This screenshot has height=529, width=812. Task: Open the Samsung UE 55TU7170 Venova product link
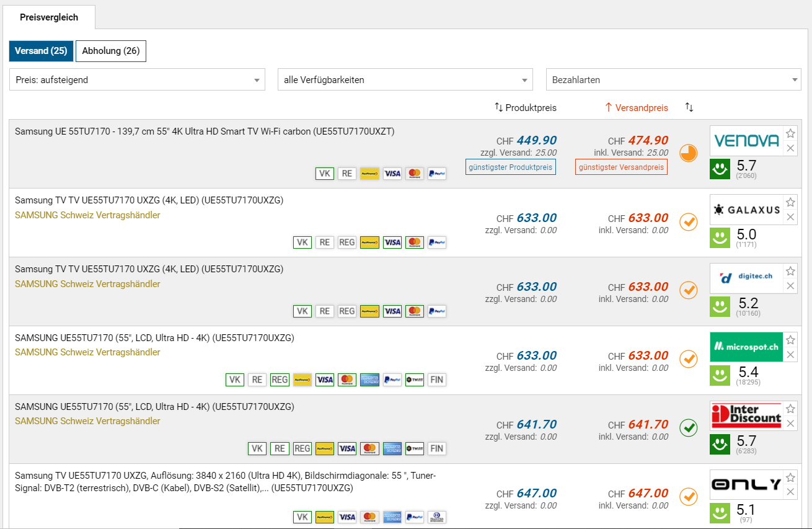pos(205,131)
